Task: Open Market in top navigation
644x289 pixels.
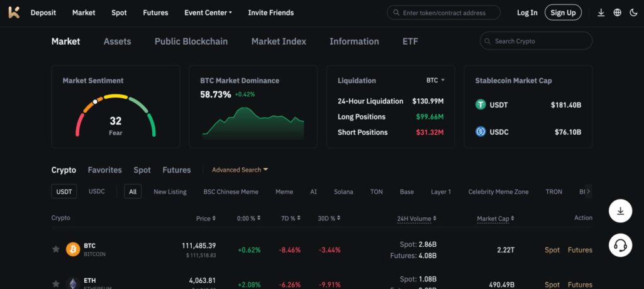Action: coord(84,13)
